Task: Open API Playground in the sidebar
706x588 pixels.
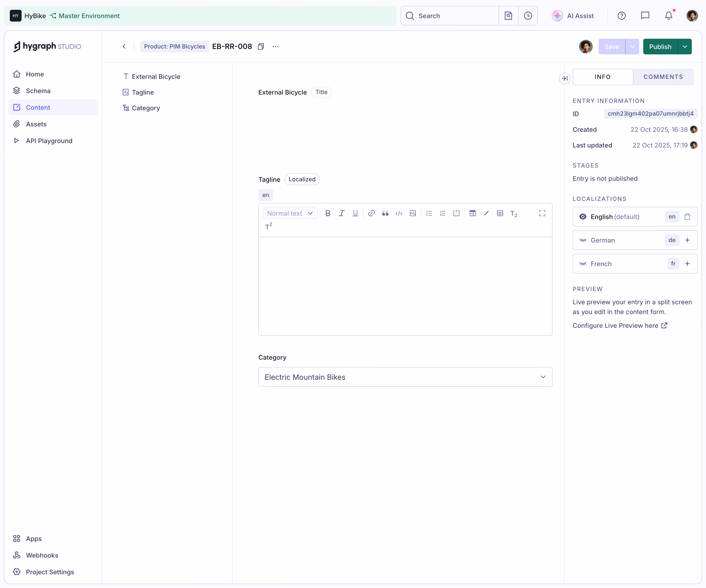Action: [53, 141]
